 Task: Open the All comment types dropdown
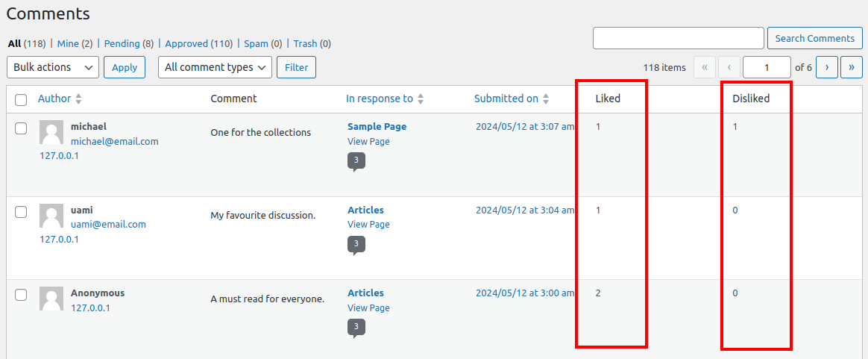(x=216, y=67)
